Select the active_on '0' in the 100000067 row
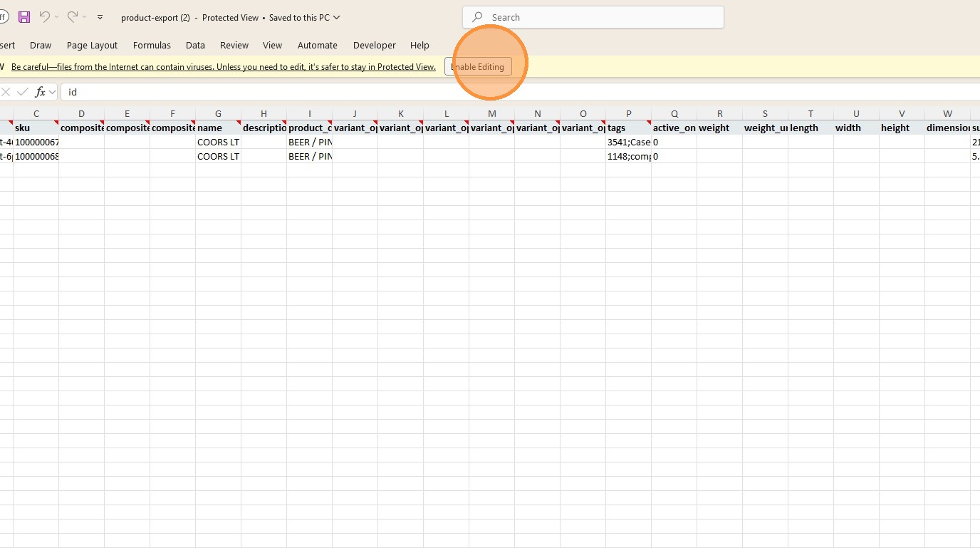 674,142
